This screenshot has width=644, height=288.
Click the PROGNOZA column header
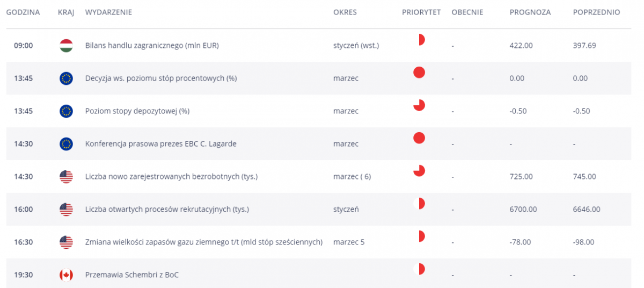530,12
